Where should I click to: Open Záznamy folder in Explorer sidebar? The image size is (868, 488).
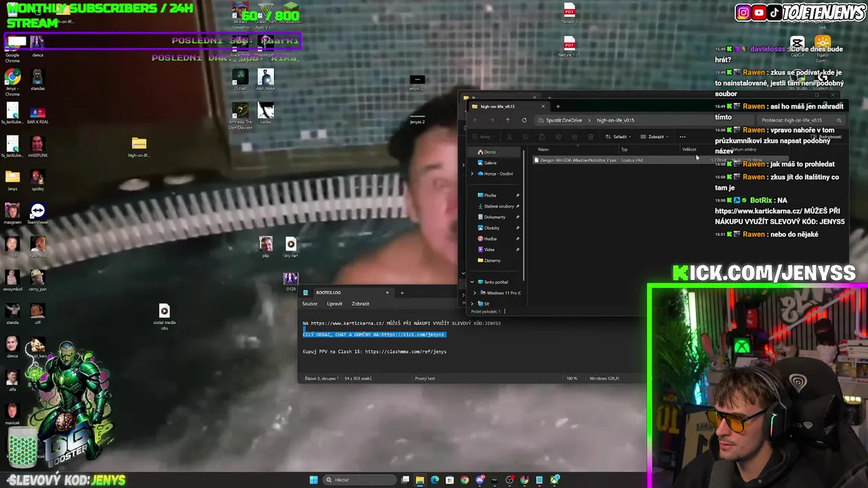tap(490, 260)
